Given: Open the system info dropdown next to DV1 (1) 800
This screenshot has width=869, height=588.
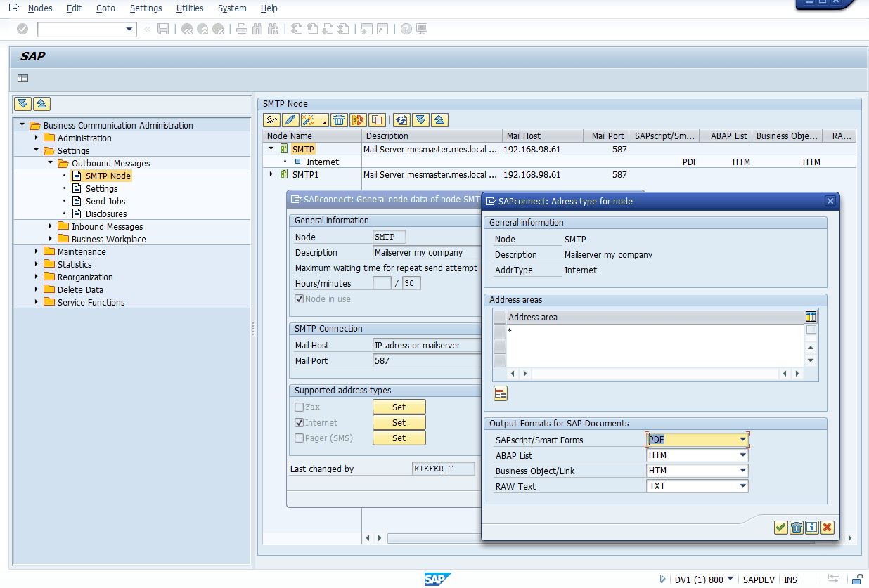Looking at the screenshot, I should [x=730, y=579].
